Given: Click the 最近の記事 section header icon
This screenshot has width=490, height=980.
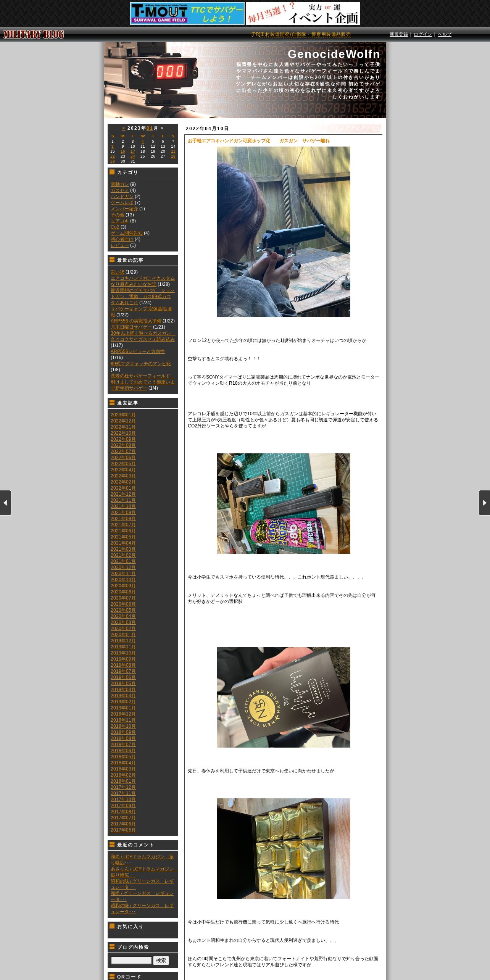Looking at the screenshot, I should [x=112, y=260].
